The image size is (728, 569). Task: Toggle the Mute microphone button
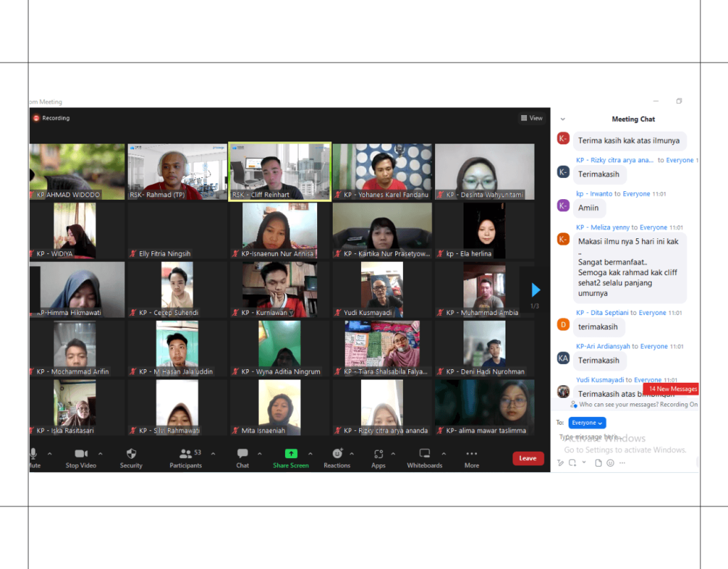pos(33,454)
